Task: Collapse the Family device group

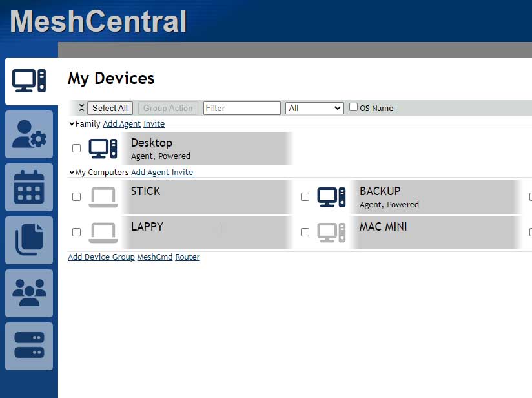Action: [x=72, y=124]
